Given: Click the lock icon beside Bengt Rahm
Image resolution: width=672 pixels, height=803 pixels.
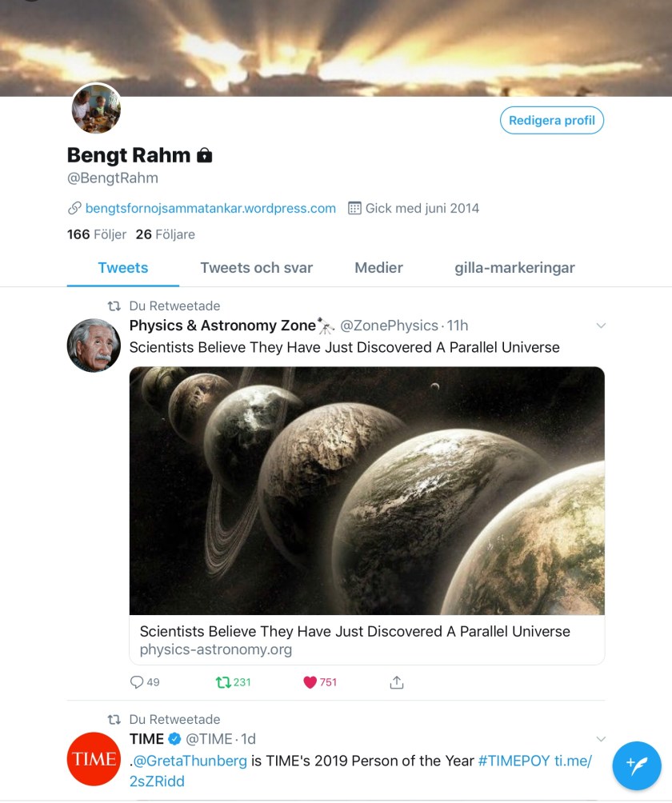Looking at the screenshot, I should pyautogui.click(x=205, y=155).
